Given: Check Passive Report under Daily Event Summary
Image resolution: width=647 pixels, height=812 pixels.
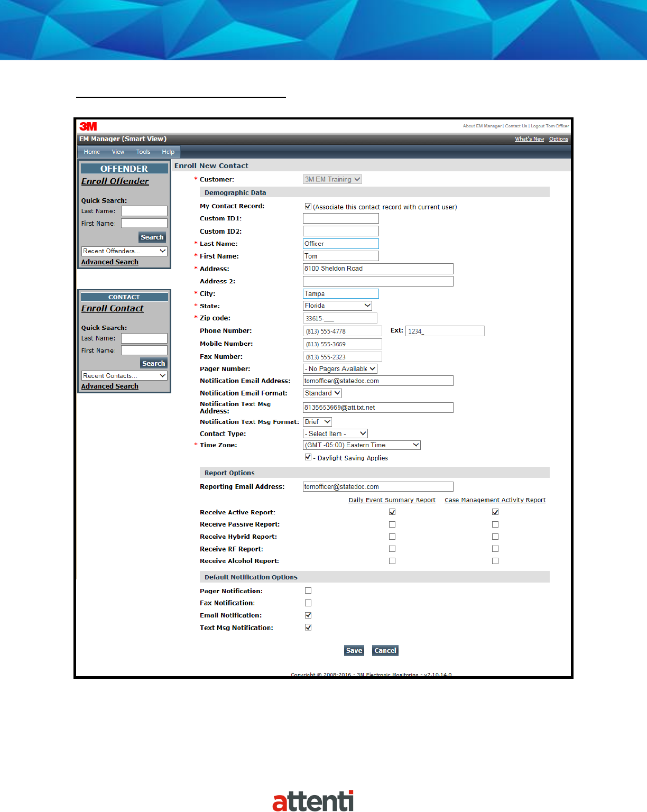Looking at the screenshot, I should click(x=392, y=524).
